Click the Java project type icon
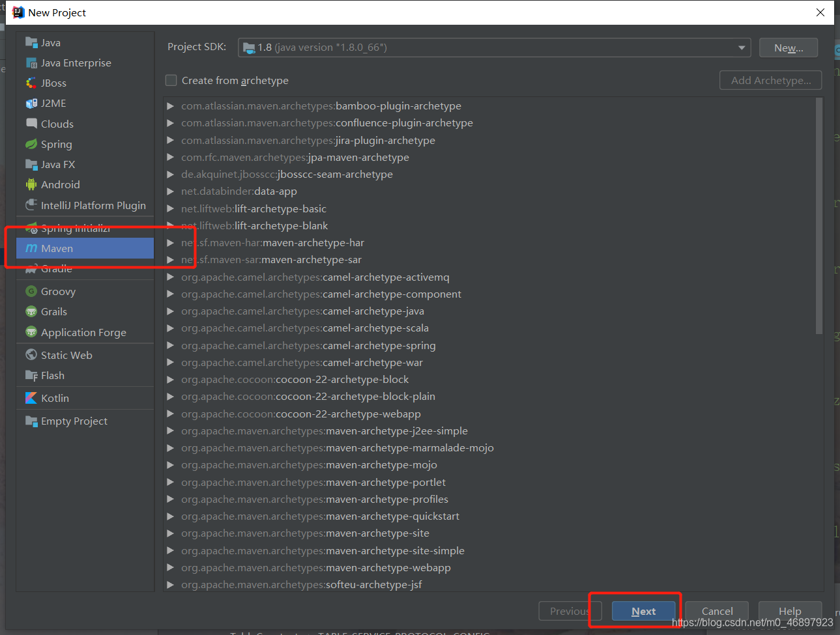The image size is (840, 635). pos(31,42)
